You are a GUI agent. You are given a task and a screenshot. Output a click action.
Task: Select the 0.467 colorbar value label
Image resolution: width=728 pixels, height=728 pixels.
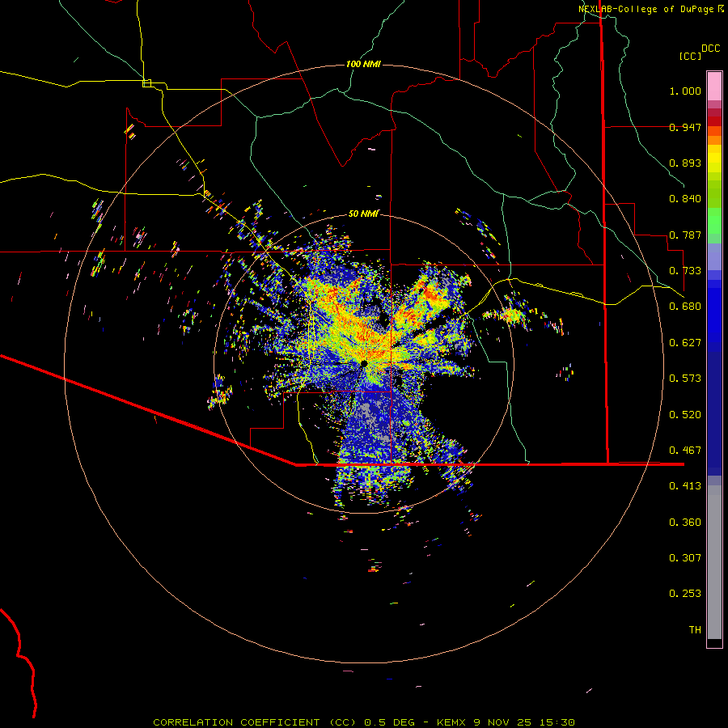click(x=685, y=451)
